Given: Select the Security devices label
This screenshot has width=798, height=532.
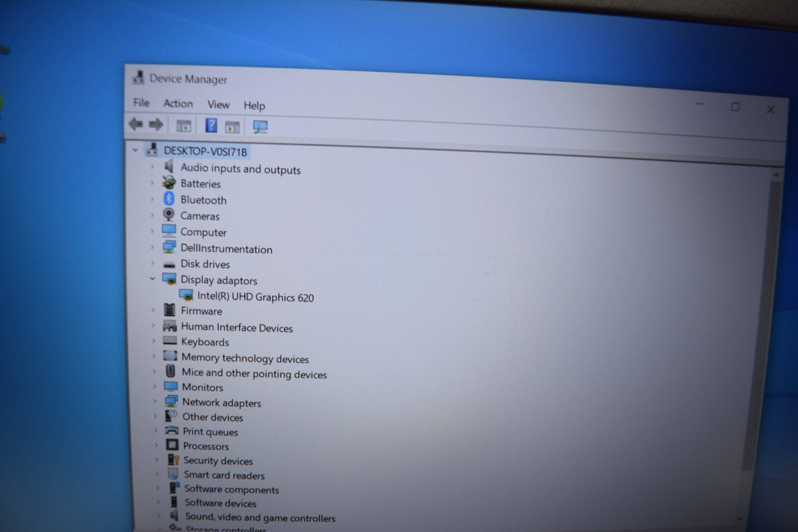Looking at the screenshot, I should pyautogui.click(x=218, y=461).
